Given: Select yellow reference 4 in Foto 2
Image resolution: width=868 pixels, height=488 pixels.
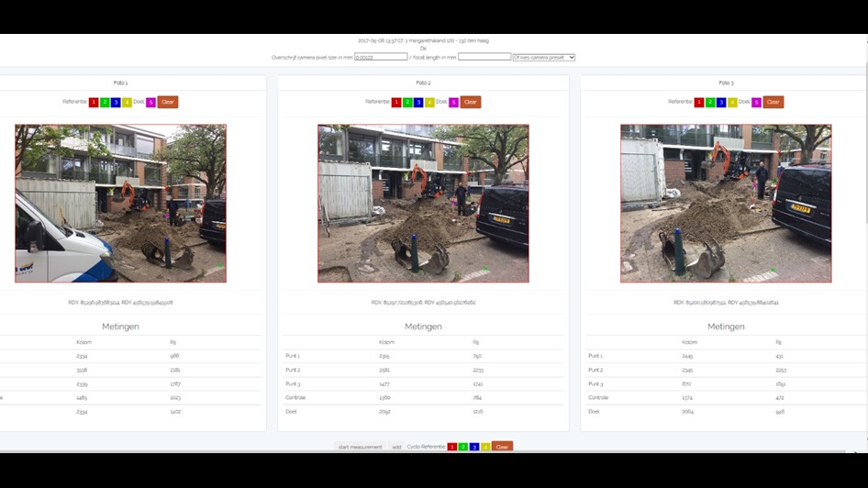Looking at the screenshot, I should click(x=429, y=102).
